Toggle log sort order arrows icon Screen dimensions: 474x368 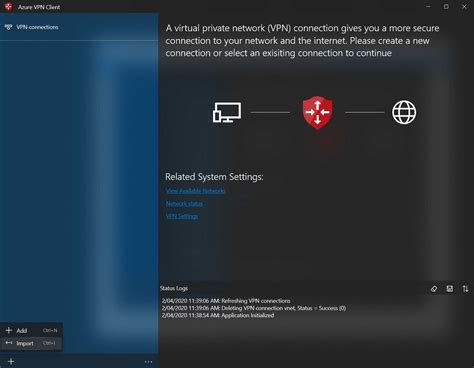[x=465, y=289]
